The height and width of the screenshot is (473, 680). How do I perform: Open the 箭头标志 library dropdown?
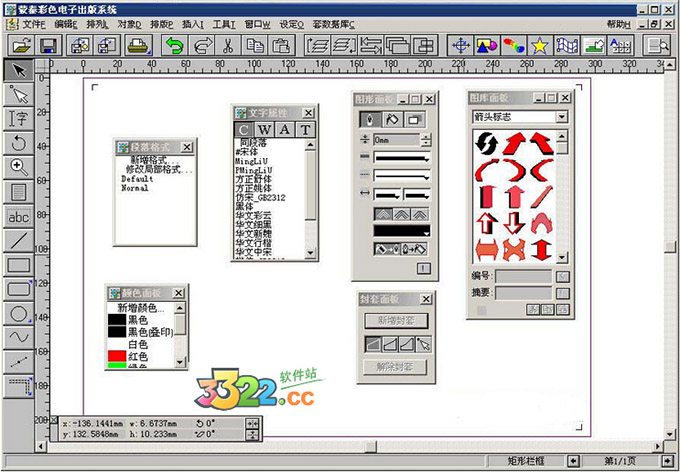coord(562,117)
